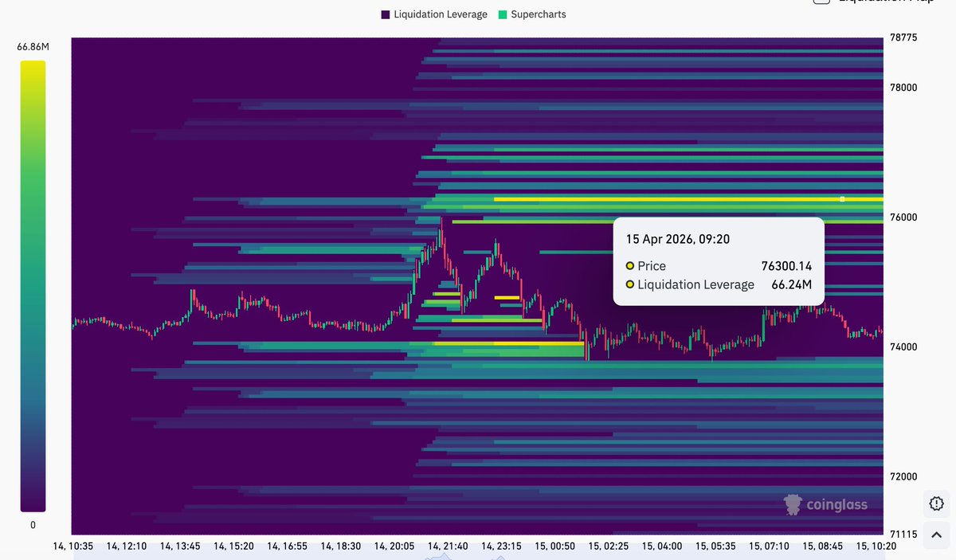This screenshot has width=956, height=560.
Task: Click the 71115 price axis label
Action: click(903, 534)
